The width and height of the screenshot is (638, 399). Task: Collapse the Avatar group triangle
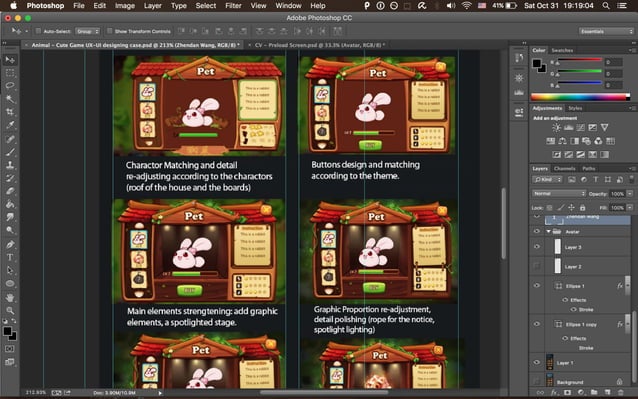click(548, 231)
